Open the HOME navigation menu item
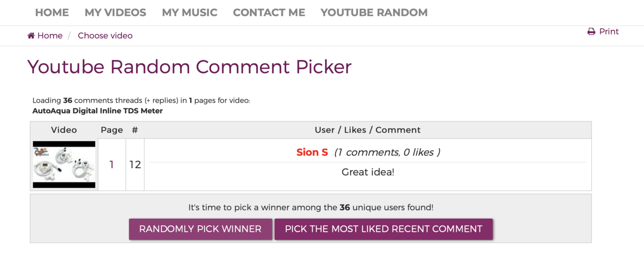The width and height of the screenshot is (644, 262). (52, 13)
